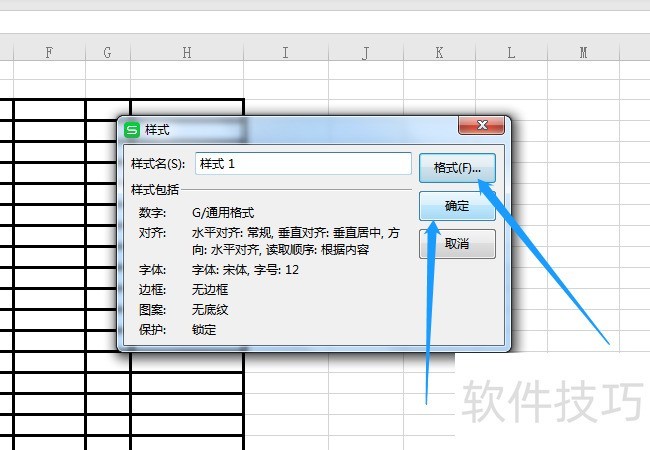
Task: Cancel the dialog with 取消
Action: [457, 244]
